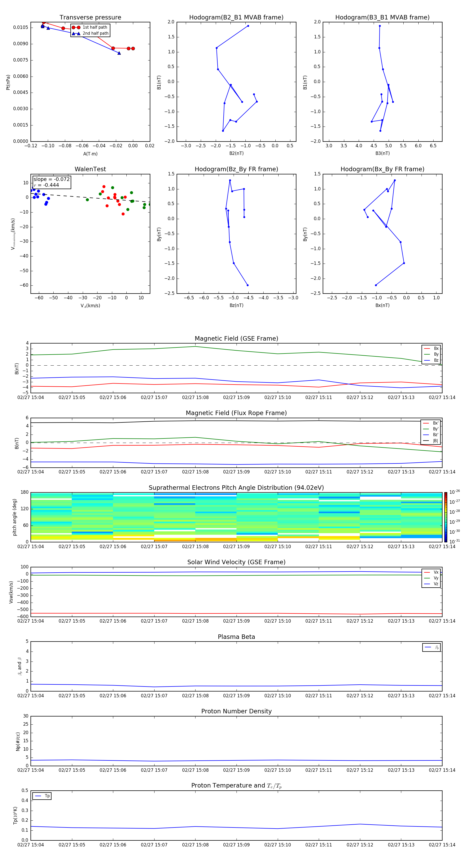Viewport: 473px width, 868px height.
Task: Click the Magnetic Field (GSE Frame) title
Action: pyautogui.click(x=236, y=339)
